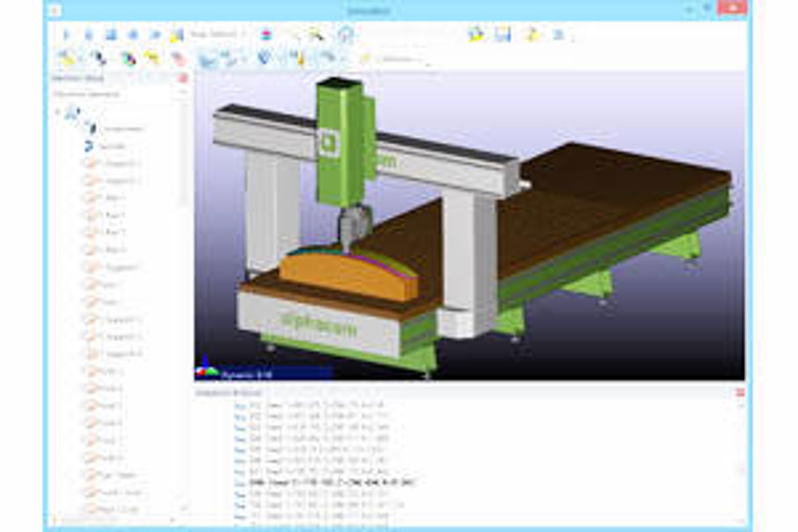This screenshot has width=798, height=532.
Task: Select the bold highlighted line in the code list
Action: pyautogui.click(x=333, y=482)
